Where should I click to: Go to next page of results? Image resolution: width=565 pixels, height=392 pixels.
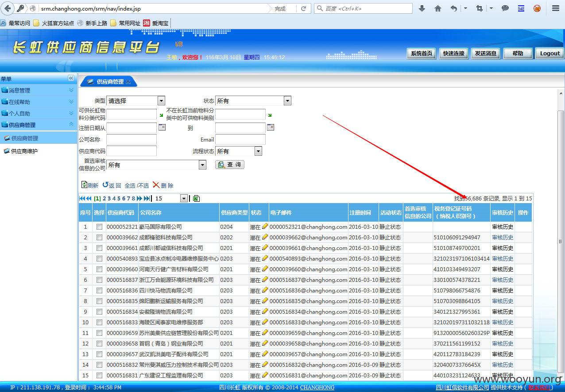(x=139, y=199)
